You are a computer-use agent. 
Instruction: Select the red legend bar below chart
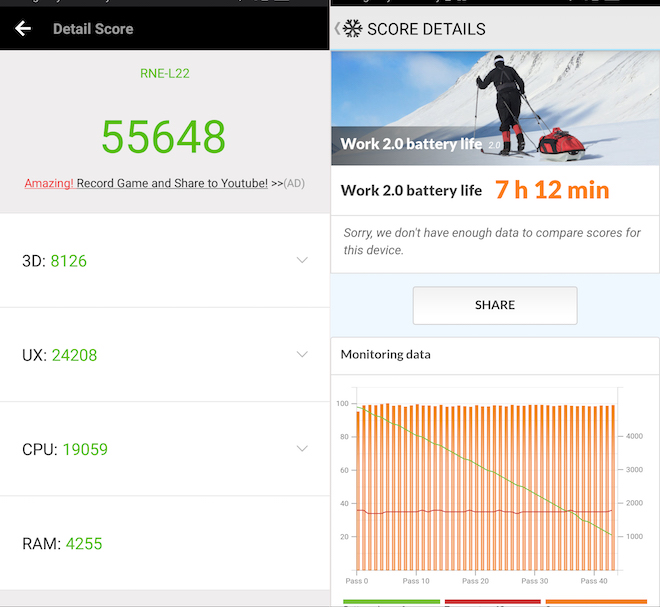[492, 603]
